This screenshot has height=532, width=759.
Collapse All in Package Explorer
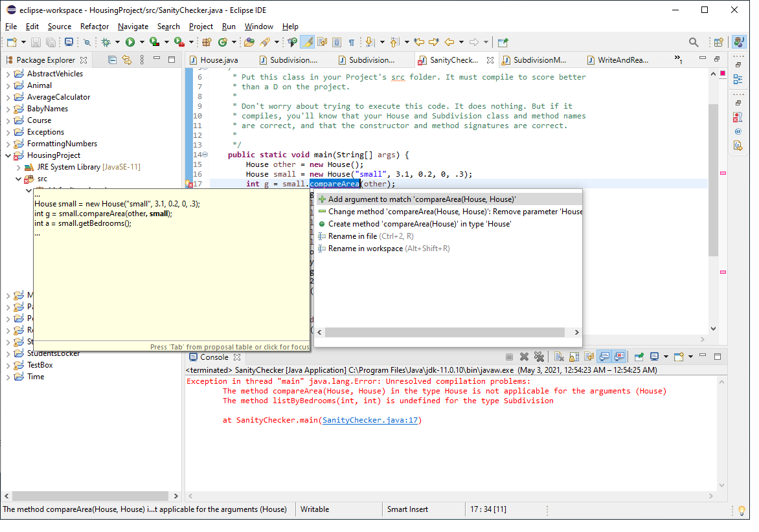(112, 60)
